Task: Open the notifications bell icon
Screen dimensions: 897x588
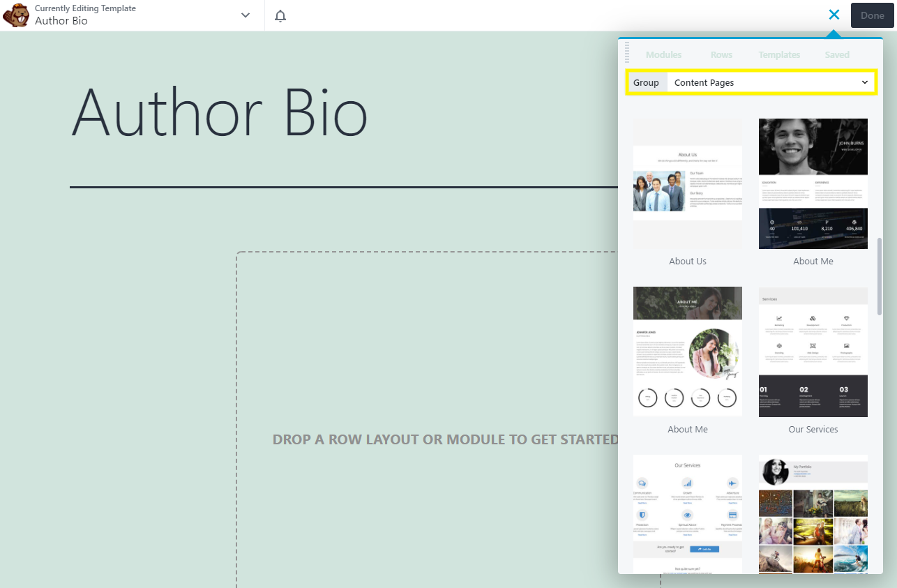Action: (x=280, y=15)
